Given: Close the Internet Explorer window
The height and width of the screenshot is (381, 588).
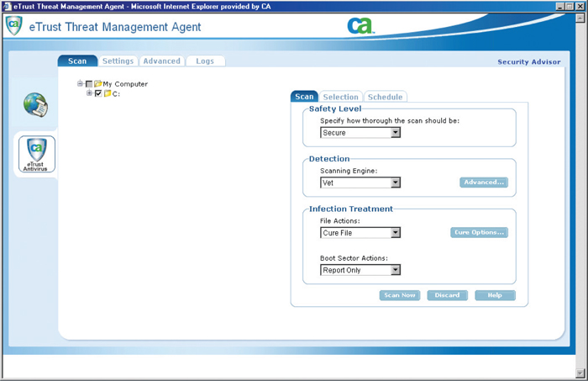Looking at the screenshot, I should tap(580, 7).
